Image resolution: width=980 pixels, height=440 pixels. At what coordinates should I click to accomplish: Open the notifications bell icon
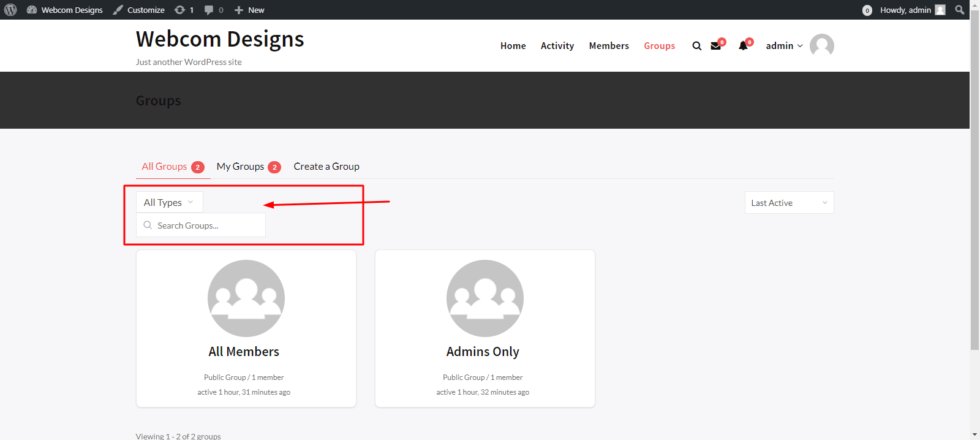(x=743, y=46)
